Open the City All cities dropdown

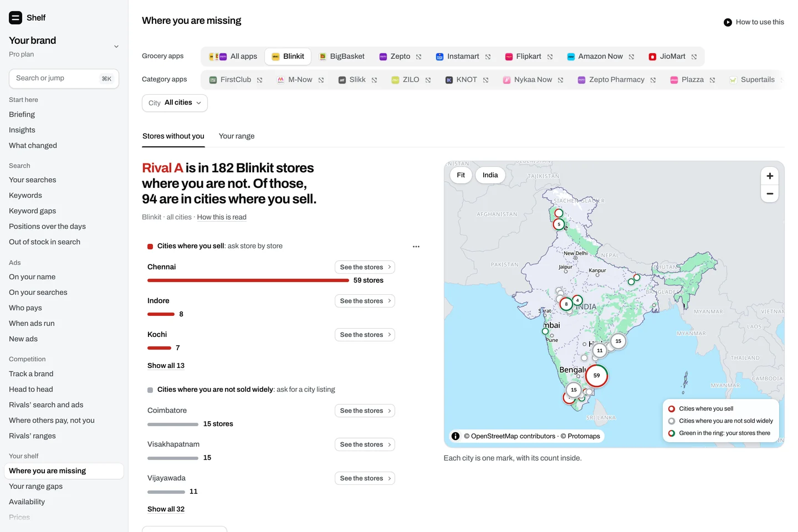click(x=175, y=103)
